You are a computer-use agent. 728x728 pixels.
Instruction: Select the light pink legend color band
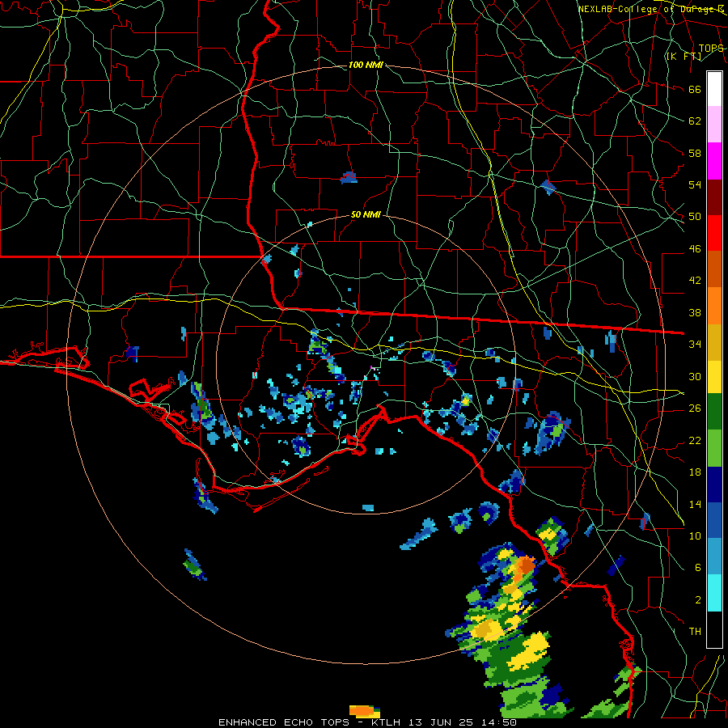coord(714,125)
